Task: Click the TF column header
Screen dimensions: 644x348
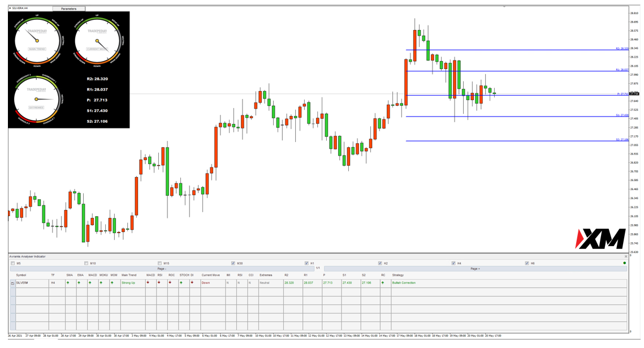Action: point(53,275)
